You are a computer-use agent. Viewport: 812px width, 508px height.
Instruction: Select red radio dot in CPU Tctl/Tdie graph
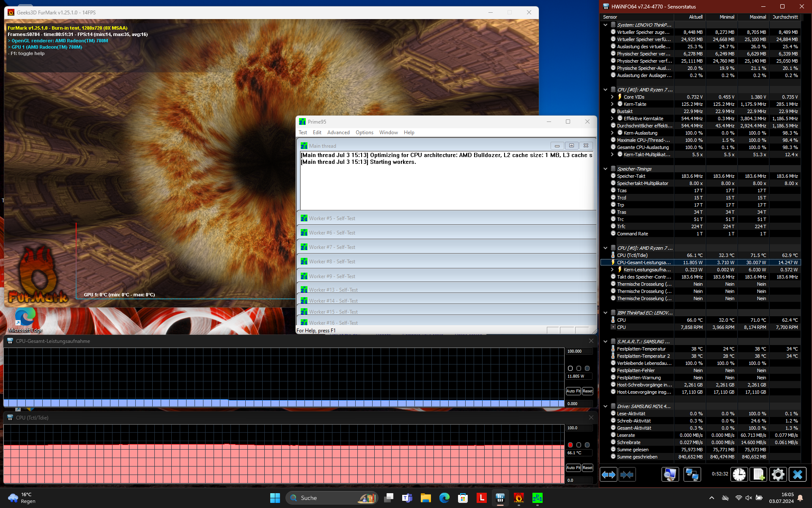pyautogui.click(x=570, y=445)
